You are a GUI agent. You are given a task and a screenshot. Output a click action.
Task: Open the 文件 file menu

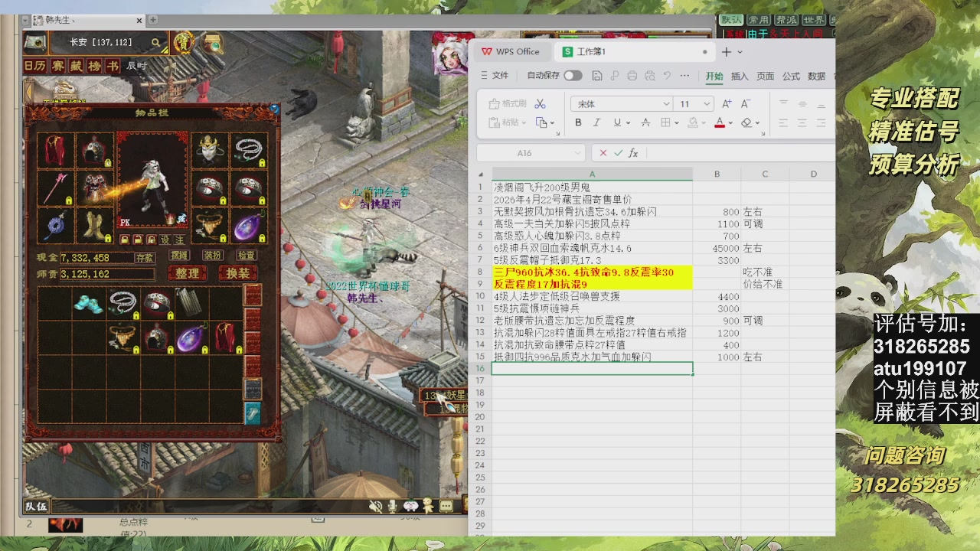(x=495, y=76)
